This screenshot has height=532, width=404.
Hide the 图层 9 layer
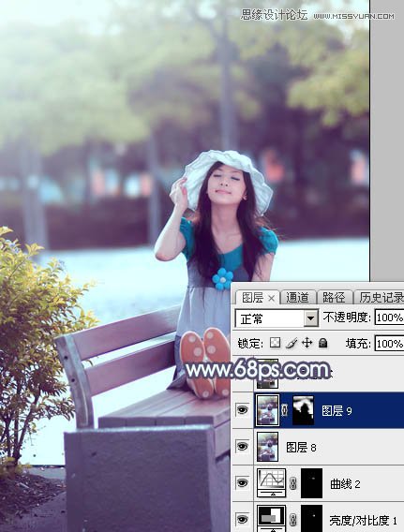pyautogui.click(x=242, y=410)
